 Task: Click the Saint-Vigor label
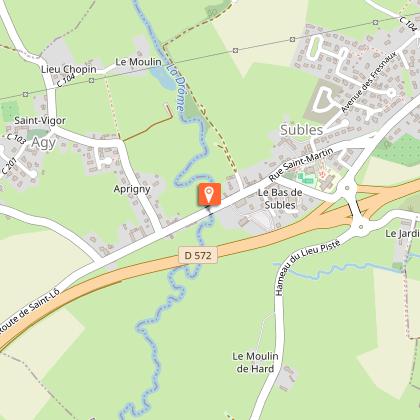[40, 120]
